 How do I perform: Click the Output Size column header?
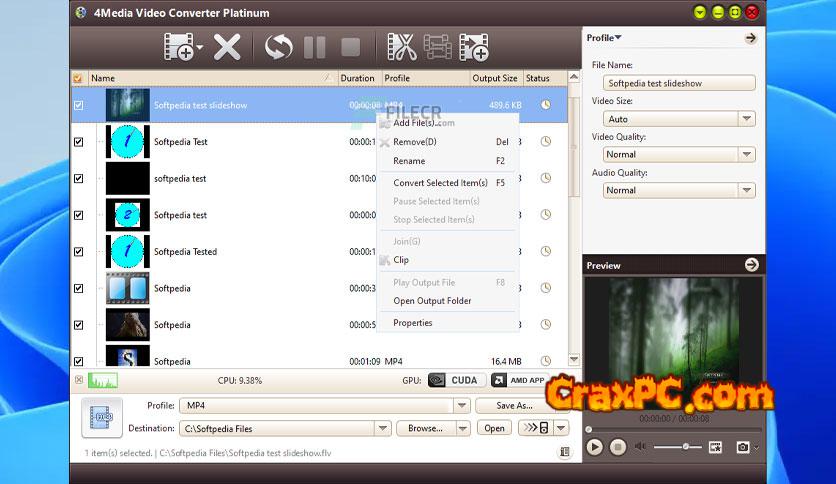pyautogui.click(x=495, y=78)
